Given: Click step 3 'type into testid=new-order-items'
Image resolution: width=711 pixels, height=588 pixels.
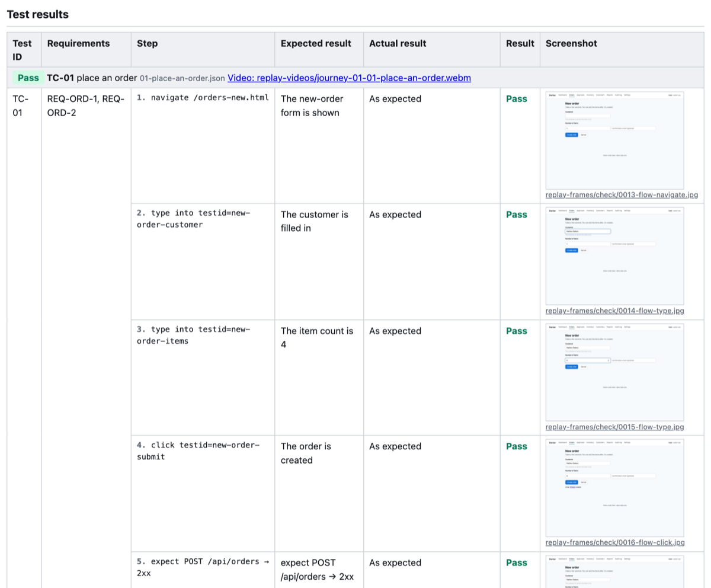Looking at the screenshot, I should point(194,335).
